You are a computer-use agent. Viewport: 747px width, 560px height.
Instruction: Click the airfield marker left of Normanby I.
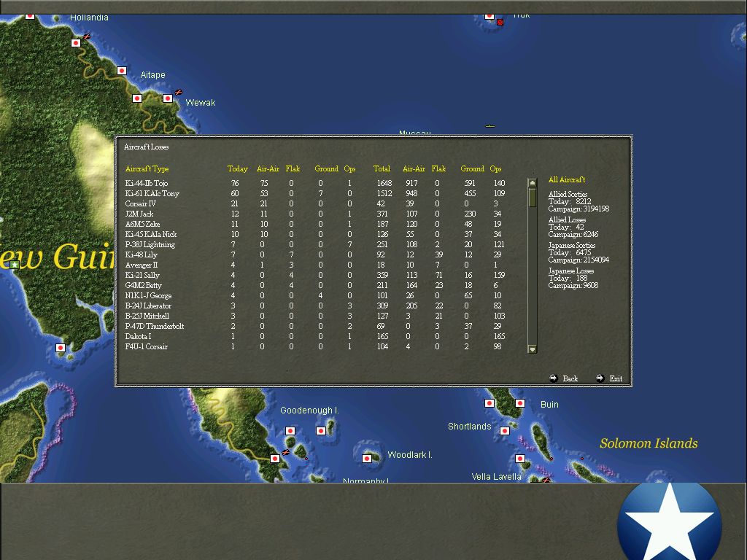click(285, 452)
